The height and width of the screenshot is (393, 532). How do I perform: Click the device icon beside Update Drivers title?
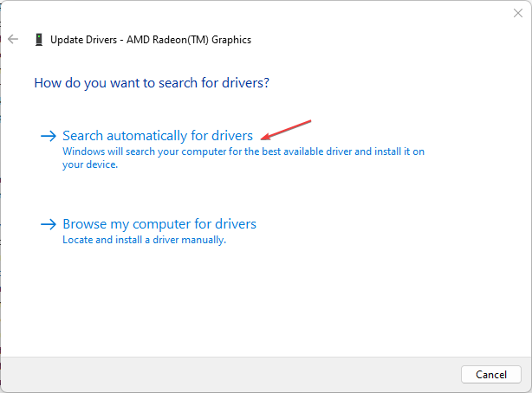[x=39, y=40]
